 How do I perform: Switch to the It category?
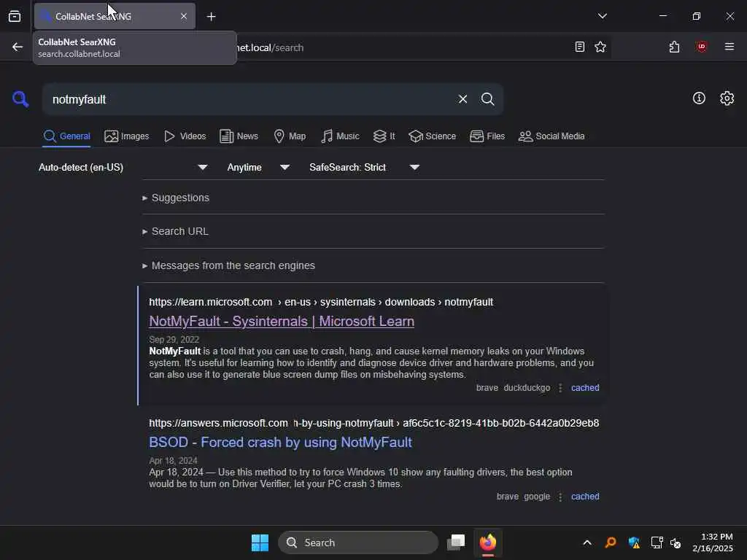tap(384, 136)
